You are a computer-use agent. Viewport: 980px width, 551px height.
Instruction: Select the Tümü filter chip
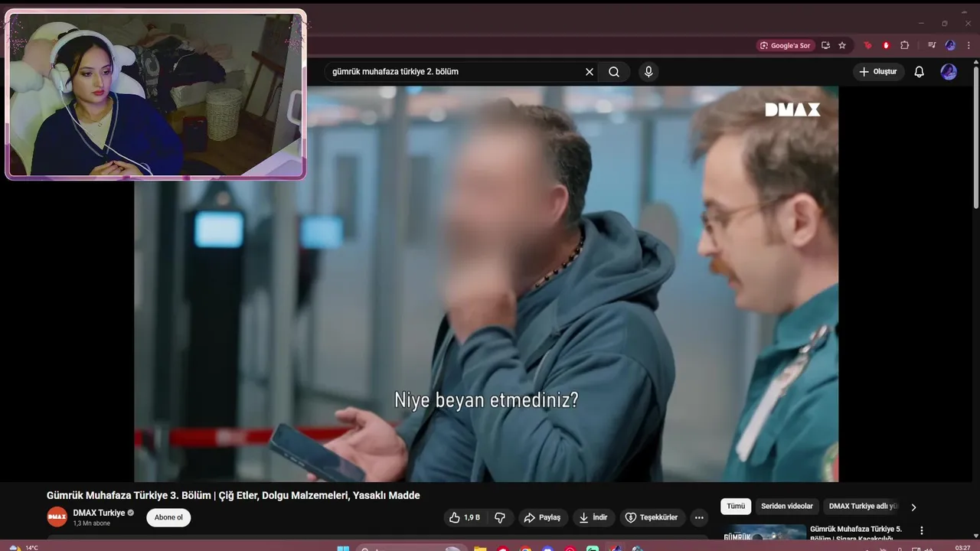point(736,507)
